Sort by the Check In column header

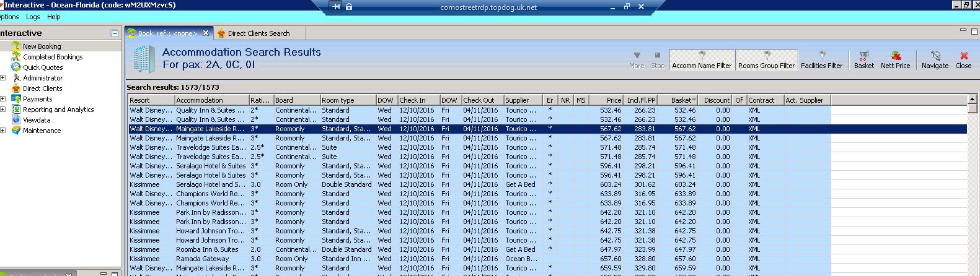coord(418,100)
